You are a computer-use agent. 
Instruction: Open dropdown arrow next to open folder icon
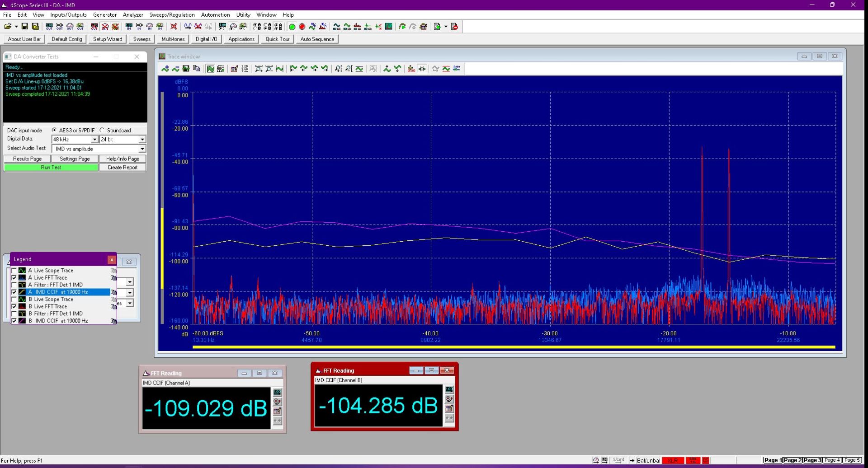click(16, 27)
